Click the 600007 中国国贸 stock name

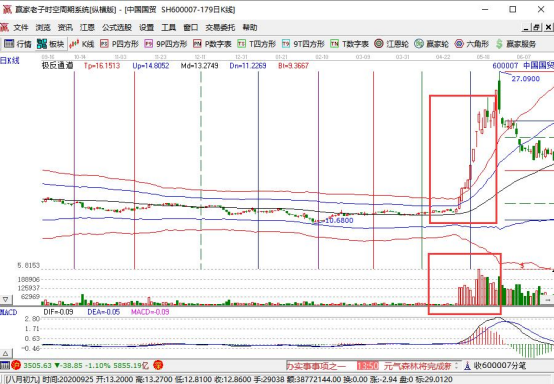coord(523,65)
